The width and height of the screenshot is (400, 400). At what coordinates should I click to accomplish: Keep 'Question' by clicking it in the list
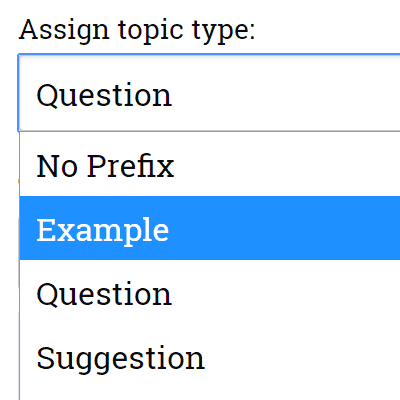pos(210,293)
